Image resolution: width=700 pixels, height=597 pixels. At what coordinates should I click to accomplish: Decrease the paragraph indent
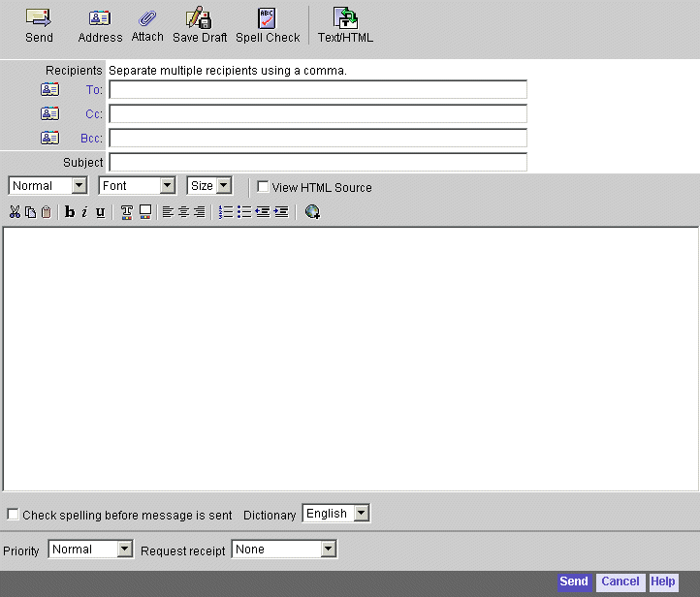click(263, 212)
